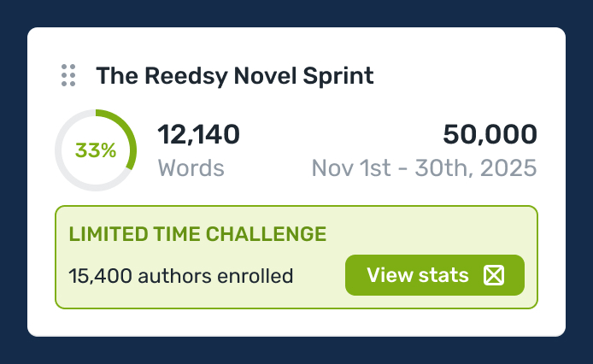
Task: Click The Reedsy Novel Sprint title
Action: click(x=235, y=75)
